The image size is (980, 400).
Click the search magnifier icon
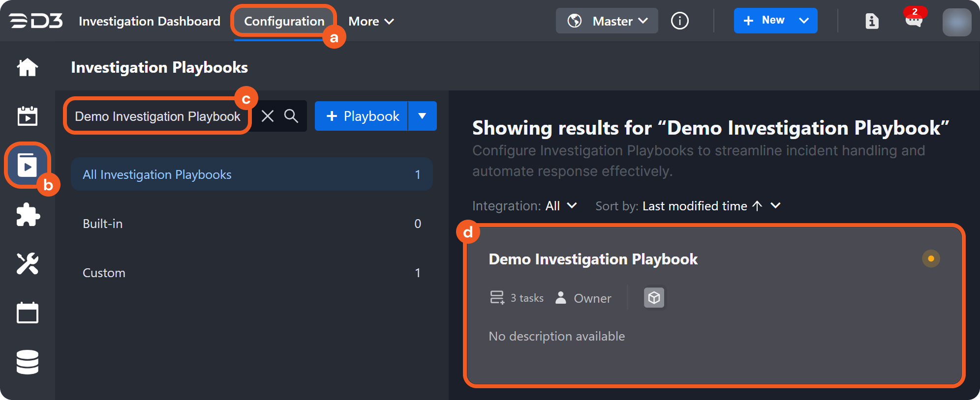(x=291, y=116)
